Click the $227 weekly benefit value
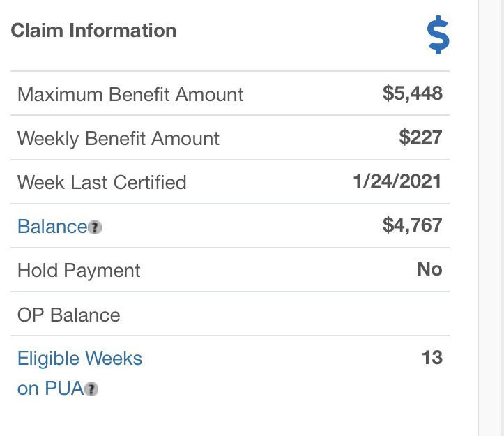504x436 pixels. click(420, 137)
